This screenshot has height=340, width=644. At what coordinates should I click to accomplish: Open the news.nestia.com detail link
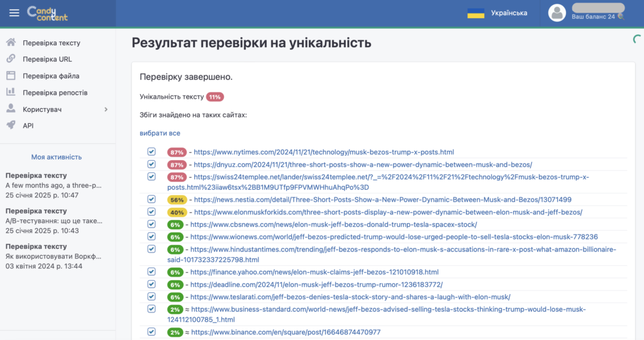coord(382,200)
